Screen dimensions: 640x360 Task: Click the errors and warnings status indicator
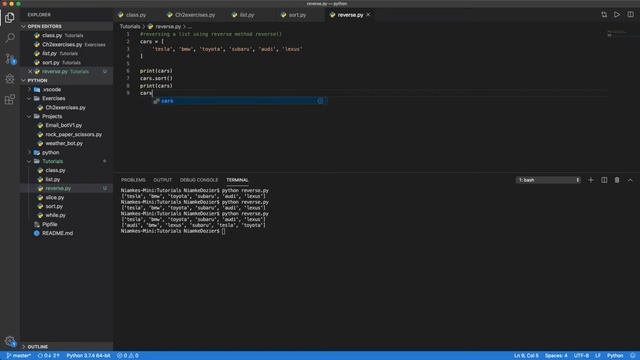pos(128,356)
